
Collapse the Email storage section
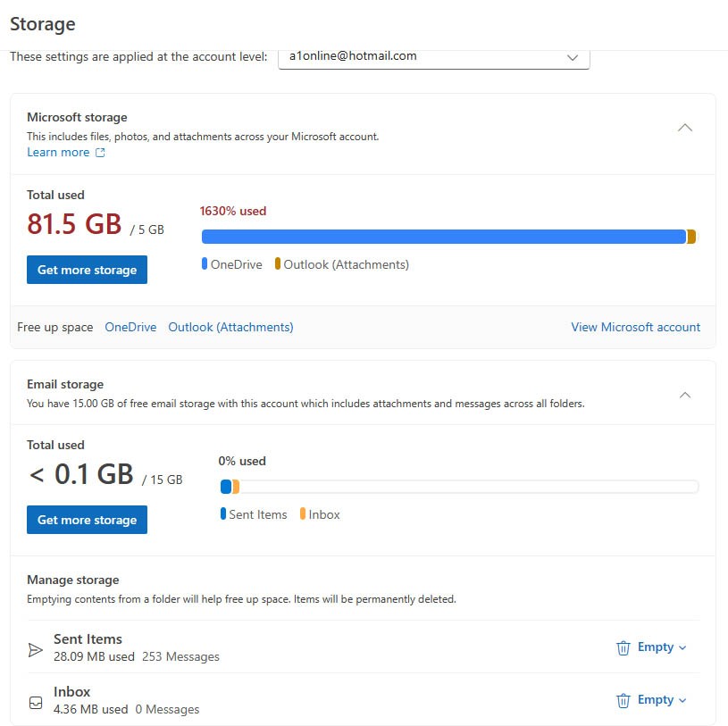tap(685, 394)
